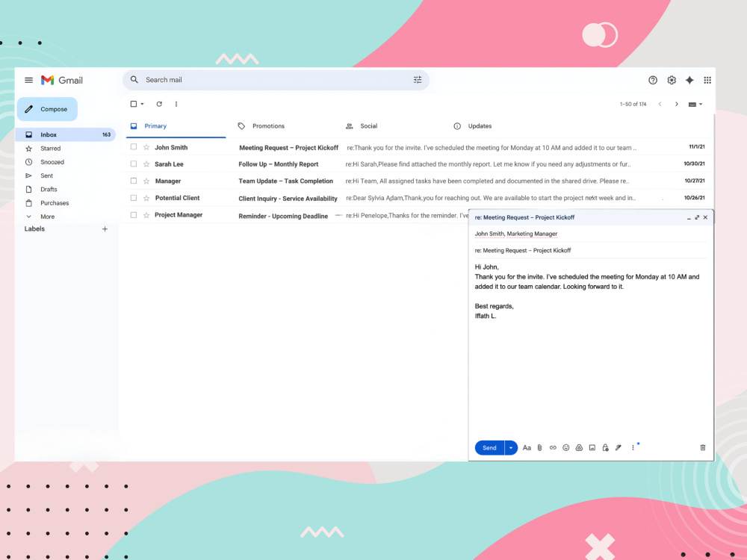
Task: Tick the Sarah Lee email checkbox
Action: (x=134, y=164)
